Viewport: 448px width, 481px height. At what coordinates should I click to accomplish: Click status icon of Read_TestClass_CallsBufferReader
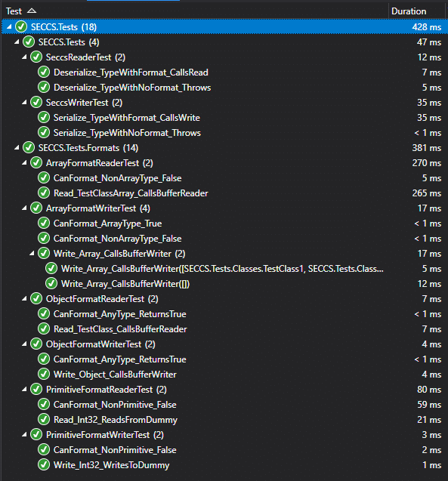click(x=44, y=329)
